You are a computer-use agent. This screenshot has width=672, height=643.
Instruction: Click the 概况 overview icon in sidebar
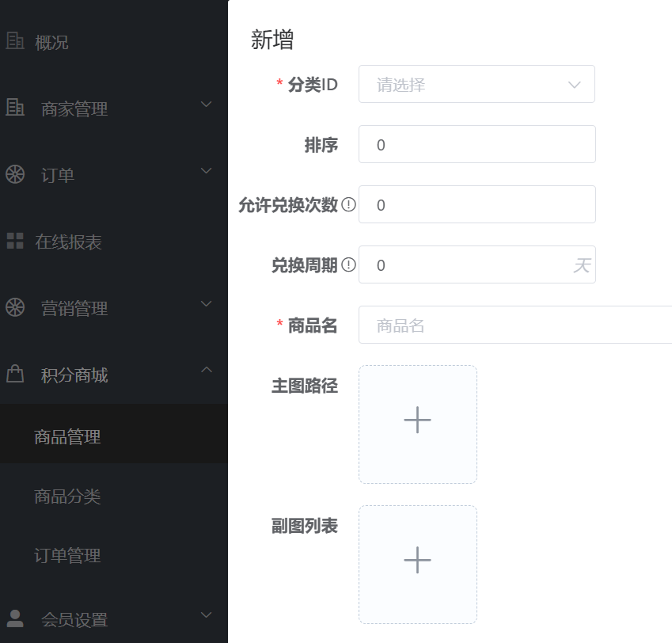[16, 41]
